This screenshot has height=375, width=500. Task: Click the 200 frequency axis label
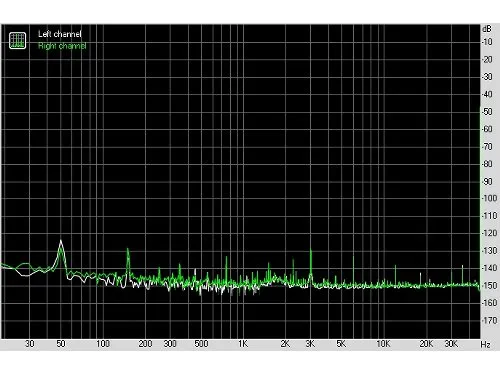[x=145, y=344]
